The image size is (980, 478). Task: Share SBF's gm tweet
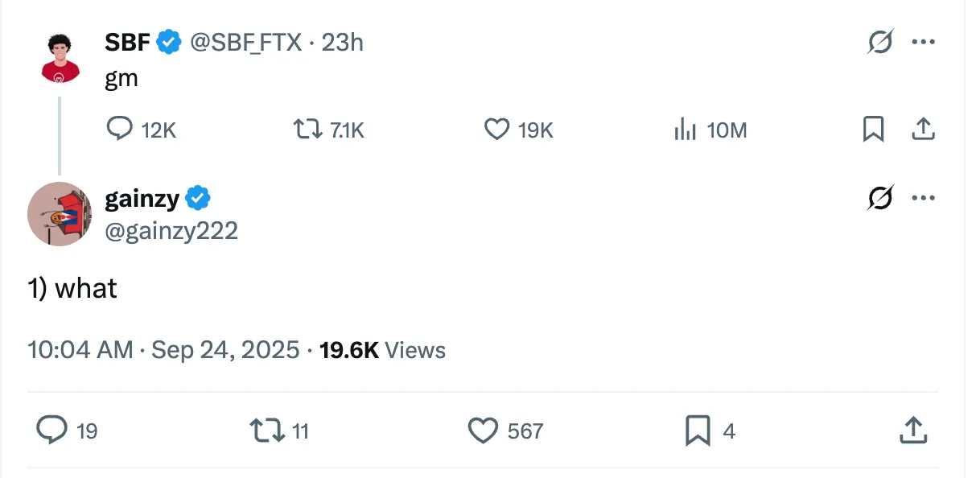pos(923,129)
